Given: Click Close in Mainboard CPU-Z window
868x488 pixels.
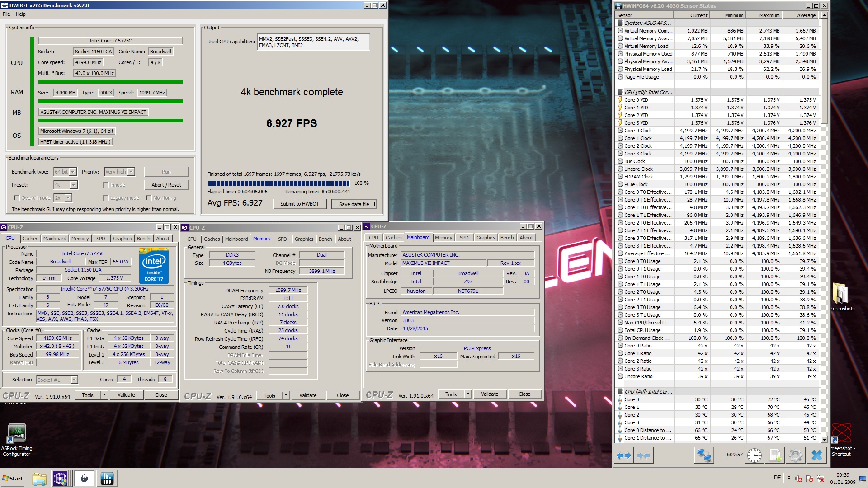Looking at the screenshot, I should tap(524, 394).
